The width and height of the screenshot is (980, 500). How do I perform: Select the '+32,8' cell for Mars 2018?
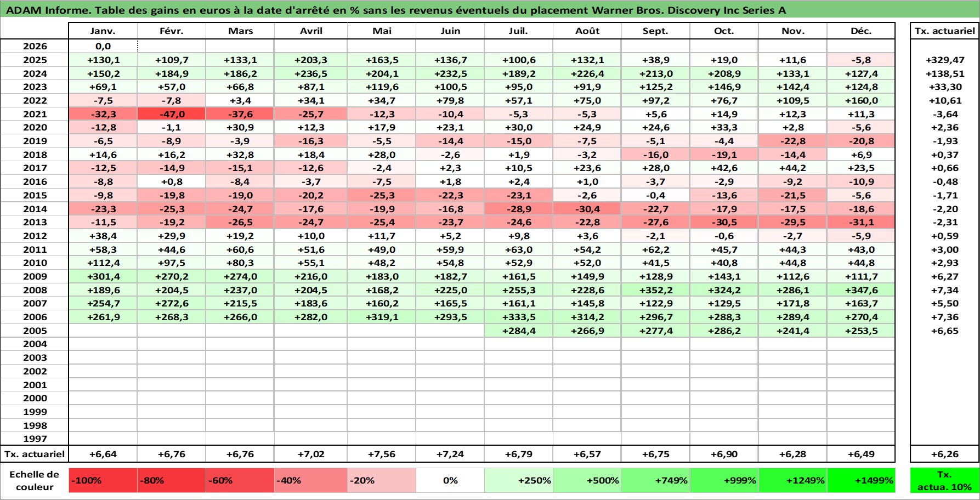[240, 155]
